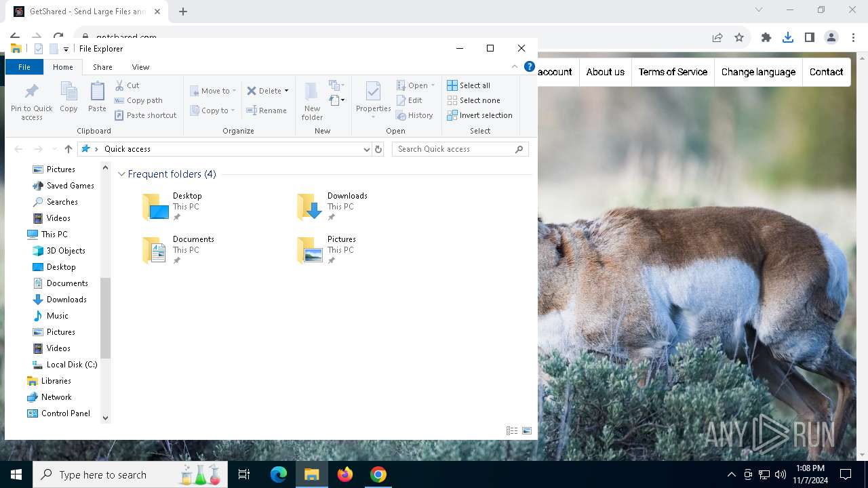868x488 pixels.
Task: Select the Home ribbon tab
Action: tap(62, 67)
